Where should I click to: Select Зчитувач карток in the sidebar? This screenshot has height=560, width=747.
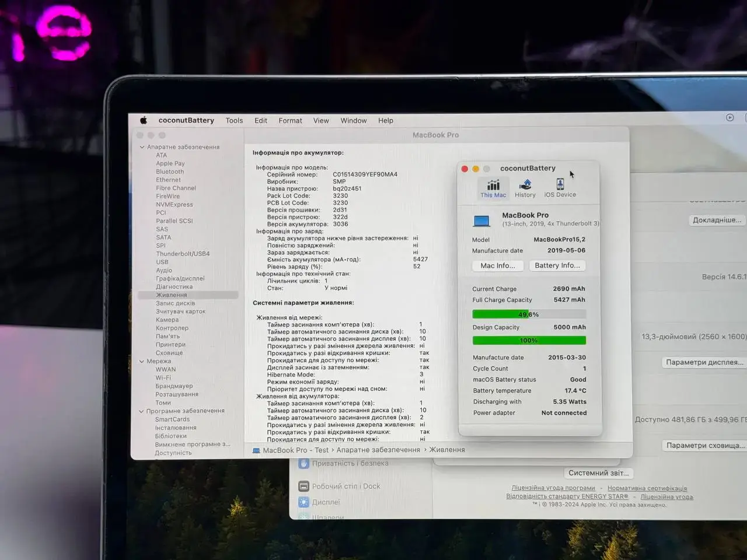[180, 311]
